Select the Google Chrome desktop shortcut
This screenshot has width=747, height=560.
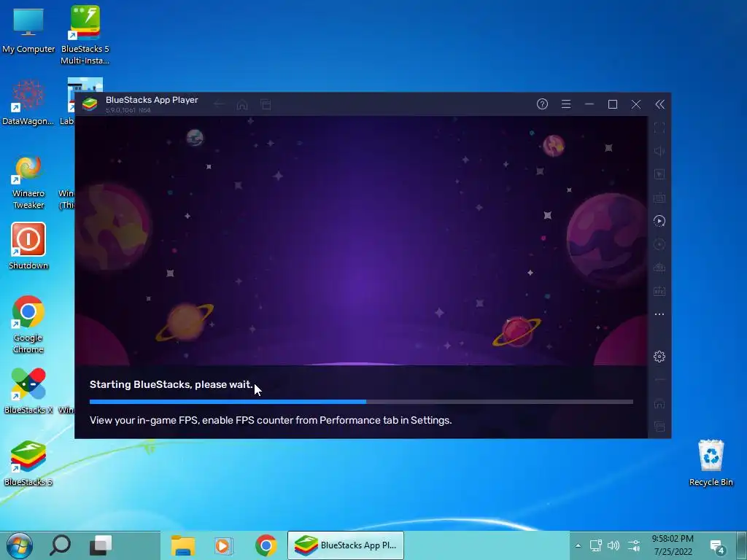[28, 325]
